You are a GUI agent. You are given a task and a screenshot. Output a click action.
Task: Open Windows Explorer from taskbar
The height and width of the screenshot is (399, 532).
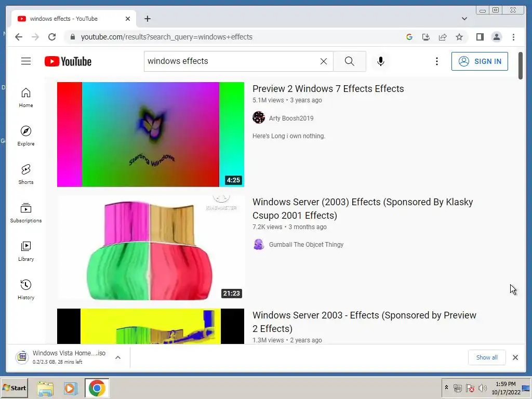[45, 388]
